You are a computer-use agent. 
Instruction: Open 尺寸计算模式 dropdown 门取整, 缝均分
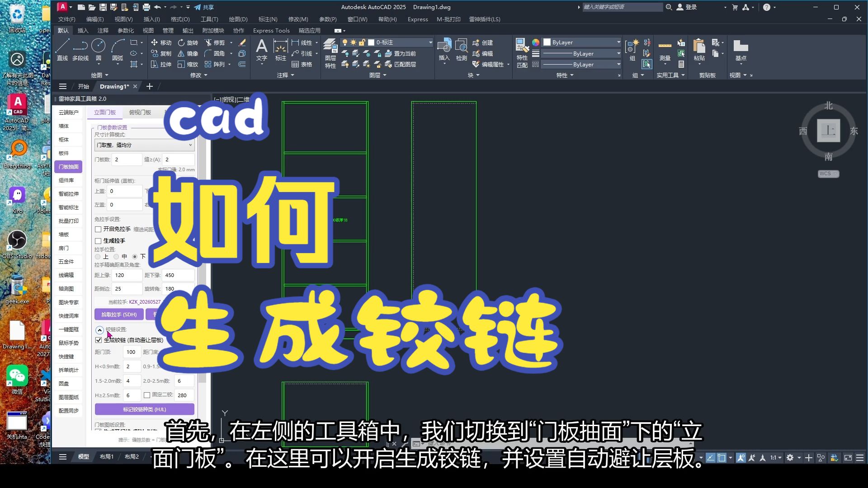(x=145, y=145)
